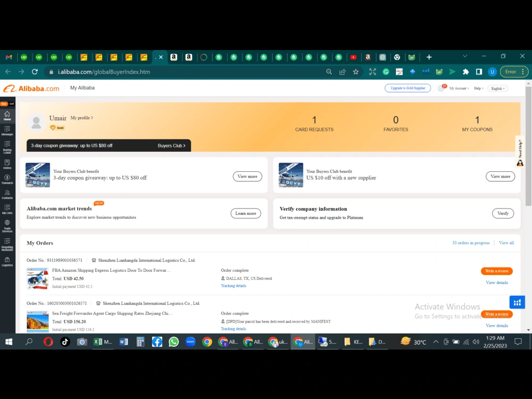Viewport: 532px width, 399px height.
Task: Click the My Coupons counter
Action: tap(477, 124)
